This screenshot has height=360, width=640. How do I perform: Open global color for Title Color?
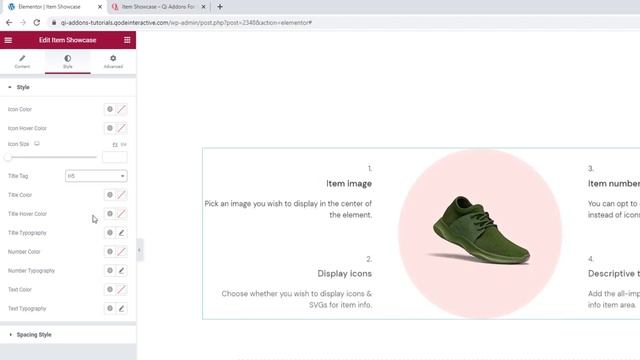tap(110, 195)
